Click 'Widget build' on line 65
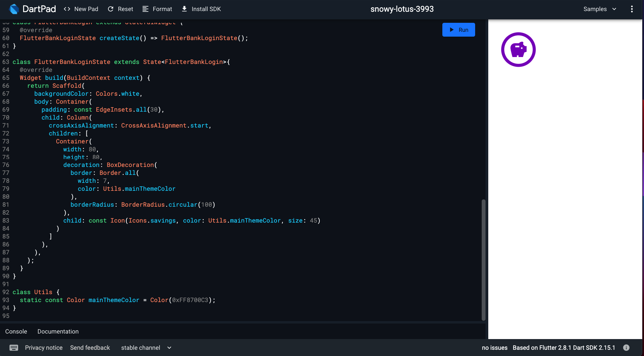 pos(41,78)
